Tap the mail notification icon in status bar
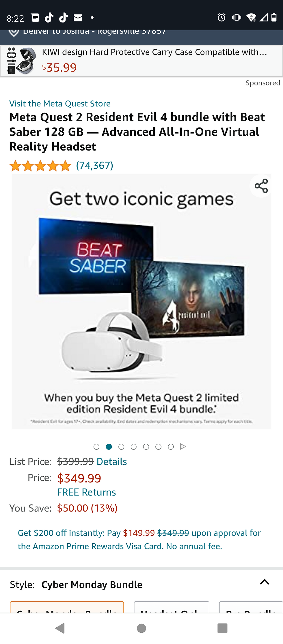Screen dimensions: 283x644 [x=78, y=18]
